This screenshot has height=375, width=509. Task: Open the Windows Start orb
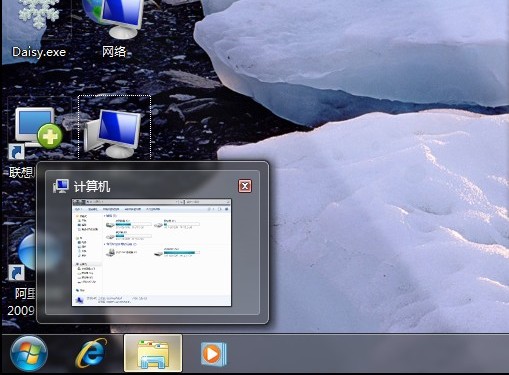point(29,353)
